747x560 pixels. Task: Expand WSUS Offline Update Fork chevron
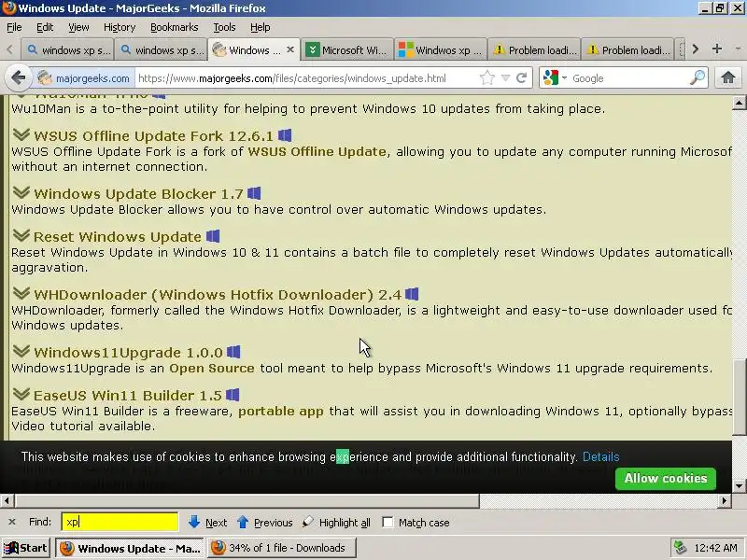(x=21, y=135)
